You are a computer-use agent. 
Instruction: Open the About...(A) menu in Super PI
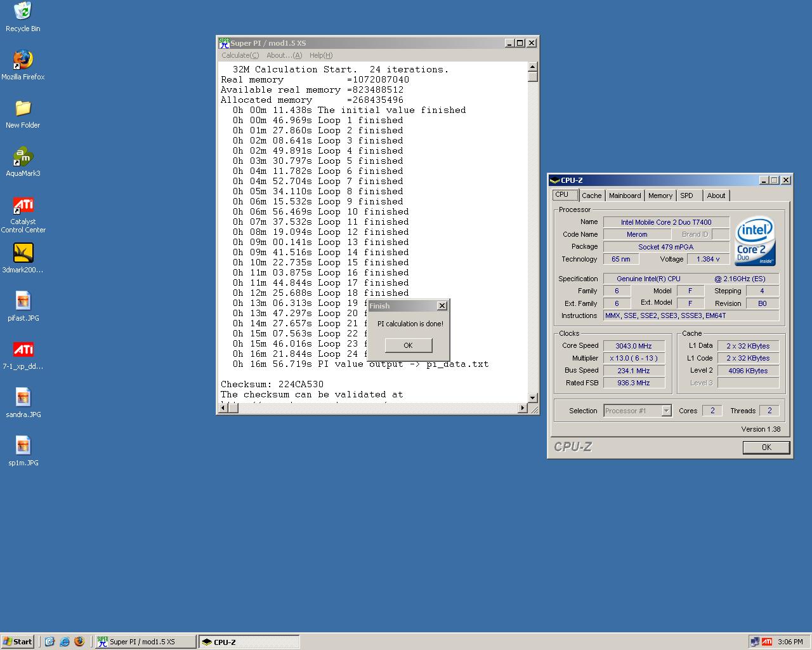284,55
